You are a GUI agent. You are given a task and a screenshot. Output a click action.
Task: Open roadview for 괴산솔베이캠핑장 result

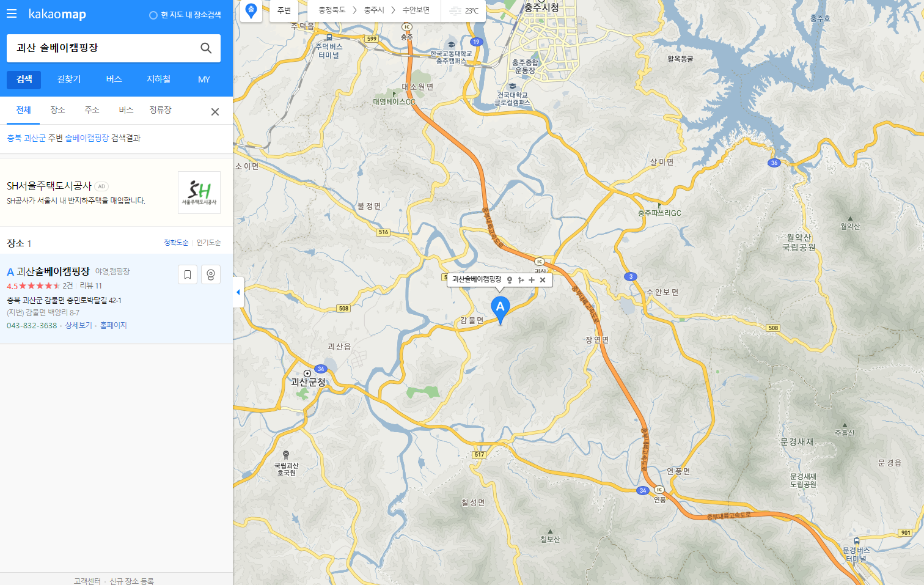pyautogui.click(x=211, y=274)
